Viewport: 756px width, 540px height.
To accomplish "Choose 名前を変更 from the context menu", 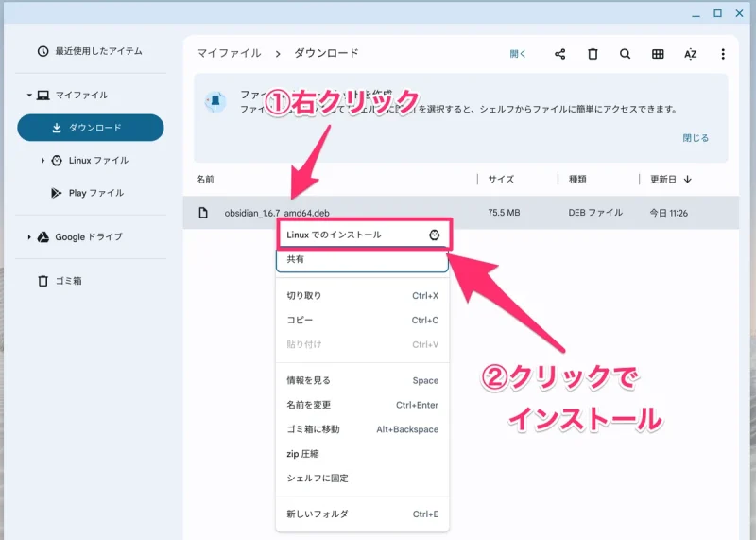I will point(363,405).
